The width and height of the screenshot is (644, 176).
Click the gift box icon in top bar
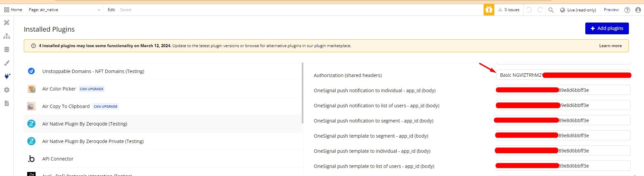coord(489,10)
